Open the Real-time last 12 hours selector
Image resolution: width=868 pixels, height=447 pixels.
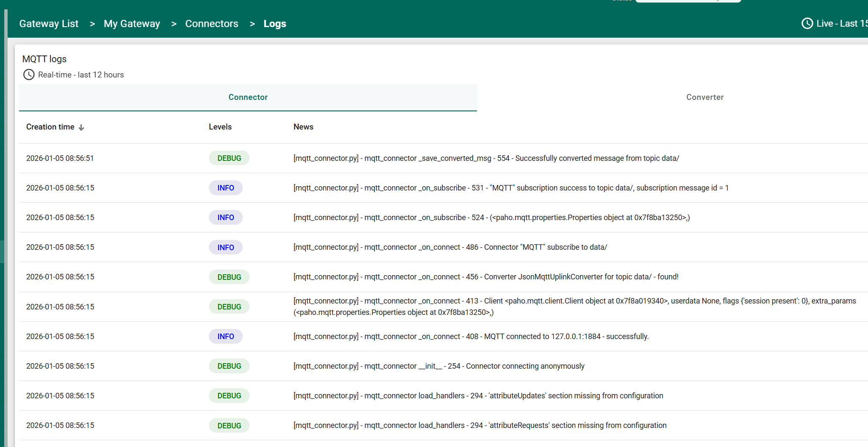[80, 75]
